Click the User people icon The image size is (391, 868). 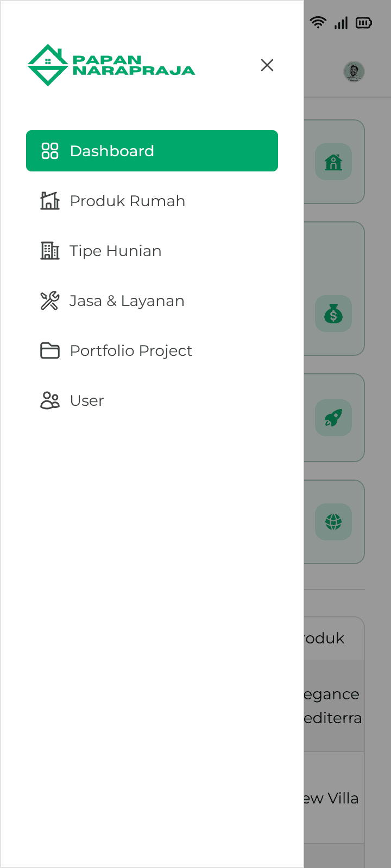50,400
